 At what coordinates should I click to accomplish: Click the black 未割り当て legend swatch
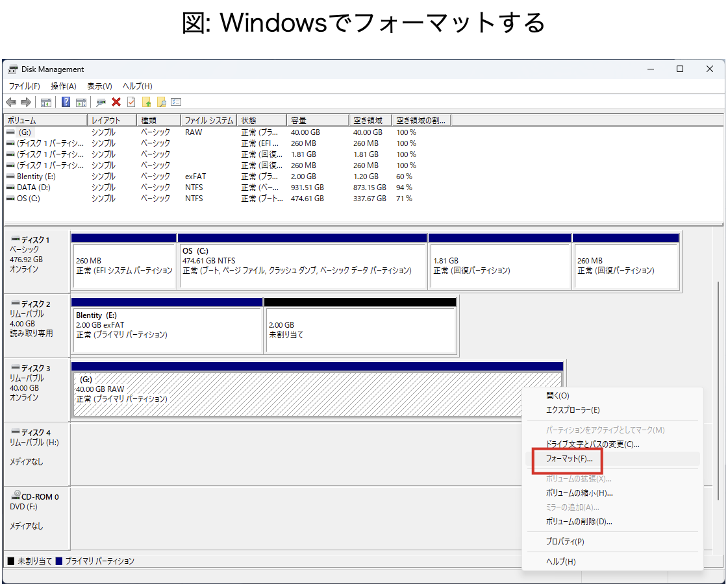(x=11, y=561)
